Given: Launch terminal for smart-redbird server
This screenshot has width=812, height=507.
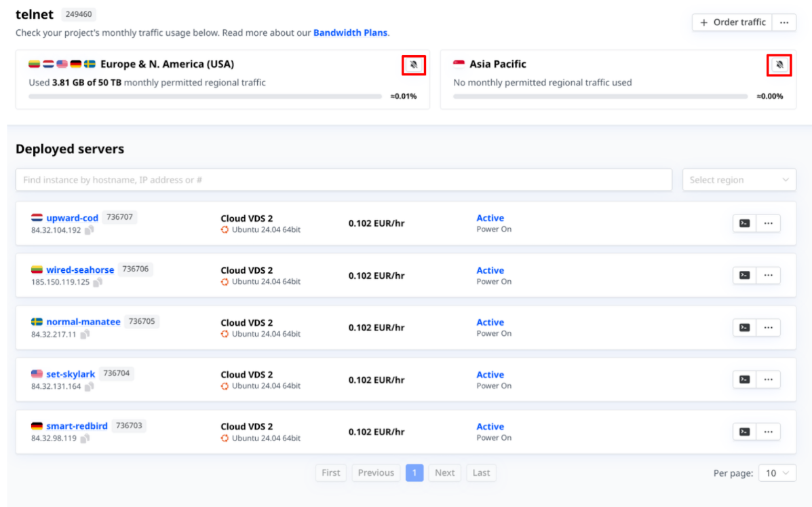Looking at the screenshot, I should pos(744,432).
